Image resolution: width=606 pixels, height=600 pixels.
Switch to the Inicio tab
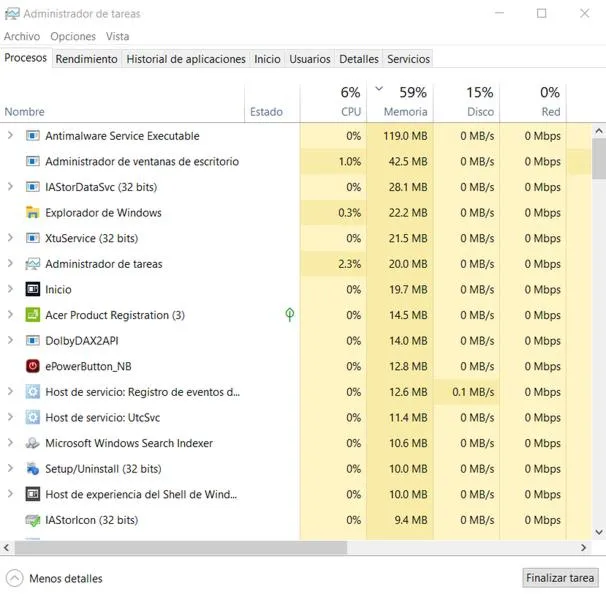tap(267, 59)
